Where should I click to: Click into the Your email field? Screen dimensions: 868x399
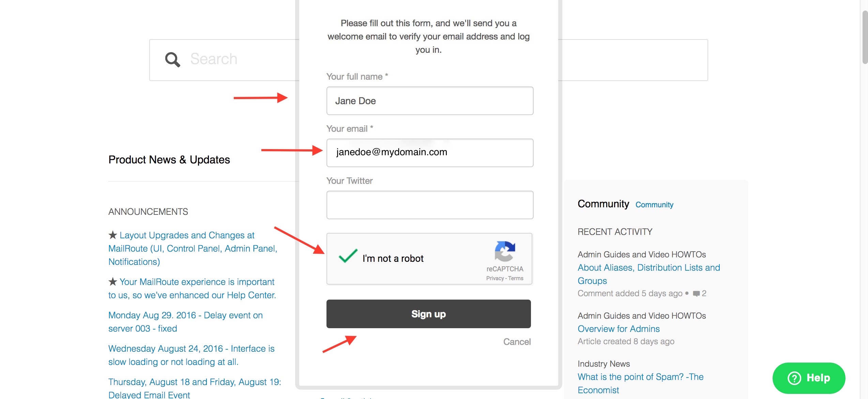[430, 153]
